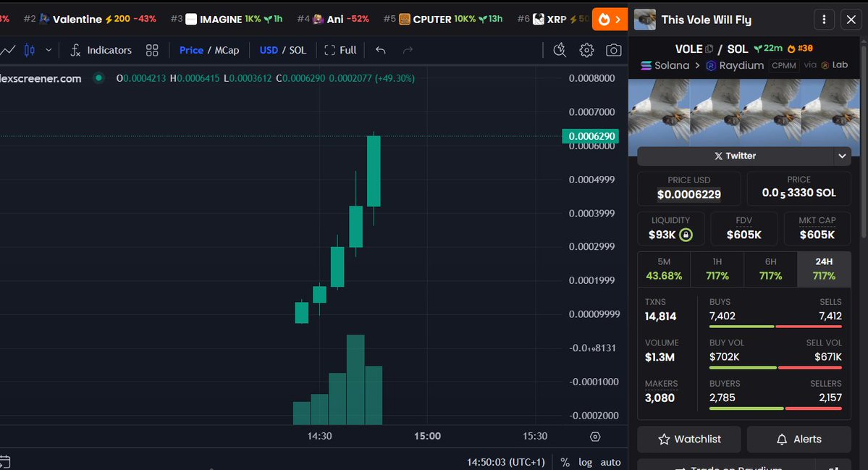Click the token avatar thumbnail in the header

pyautogui.click(x=645, y=20)
